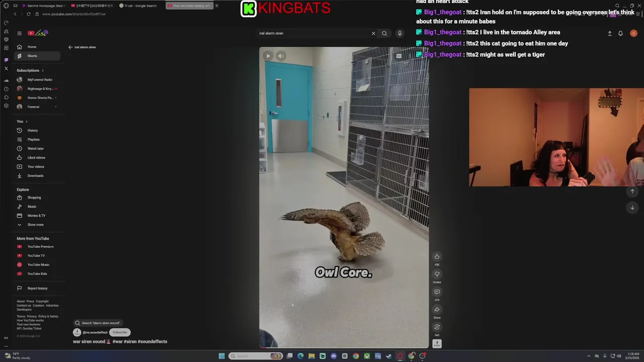Click the YouTube logo

click(38, 33)
